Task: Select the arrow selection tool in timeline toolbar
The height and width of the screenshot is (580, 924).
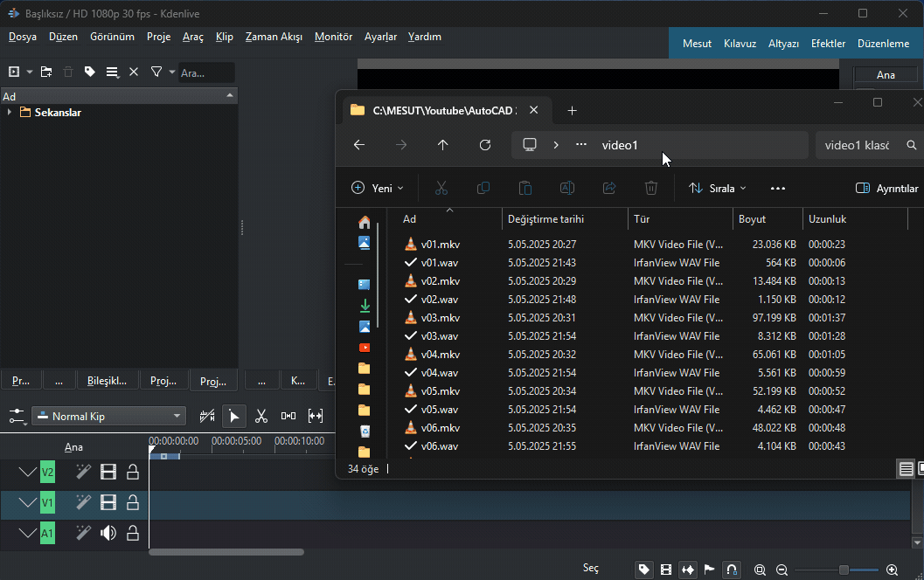Action: pyautogui.click(x=234, y=417)
